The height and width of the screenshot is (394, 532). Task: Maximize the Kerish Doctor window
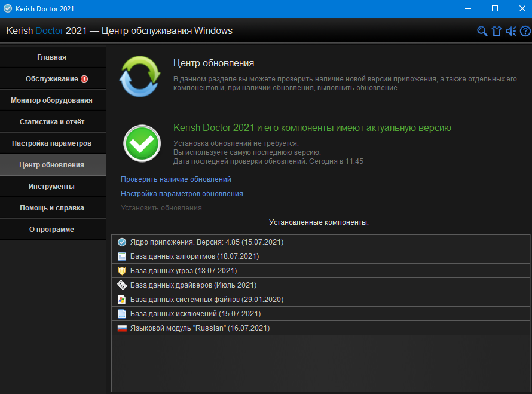point(495,8)
